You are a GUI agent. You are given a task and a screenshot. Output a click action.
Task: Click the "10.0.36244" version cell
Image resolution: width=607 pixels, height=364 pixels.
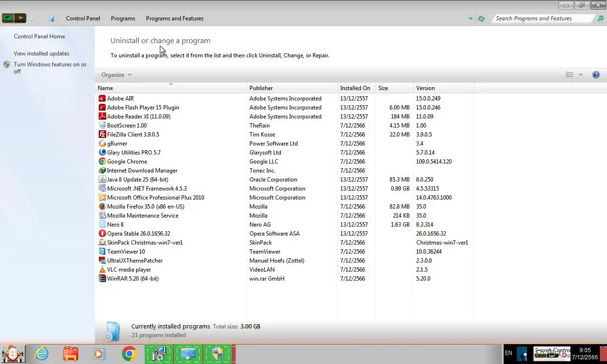pos(429,252)
